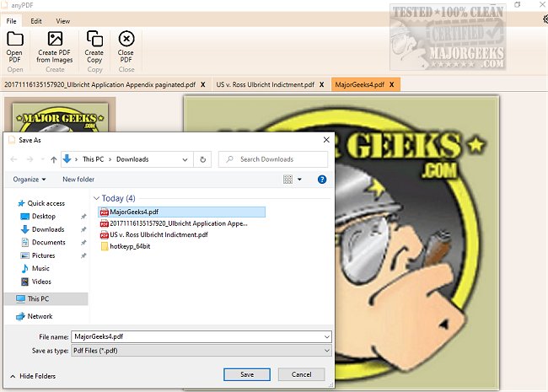Click the Save button
The height and width of the screenshot is (392, 548).
[x=247, y=374]
